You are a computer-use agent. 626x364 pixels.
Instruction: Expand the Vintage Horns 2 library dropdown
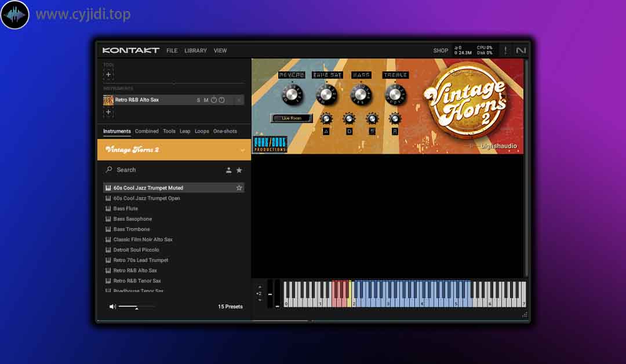click(242, 150)
